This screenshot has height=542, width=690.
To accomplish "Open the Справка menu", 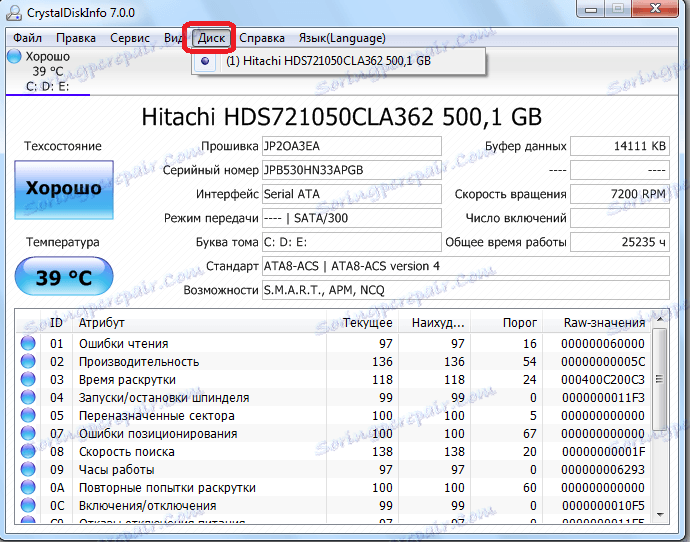I will 262,38.
